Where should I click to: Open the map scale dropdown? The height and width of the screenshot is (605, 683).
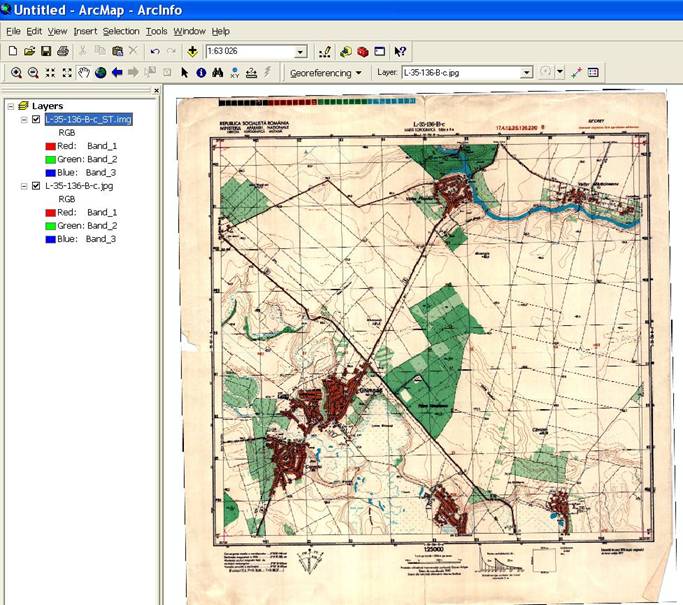pos(300,52)
